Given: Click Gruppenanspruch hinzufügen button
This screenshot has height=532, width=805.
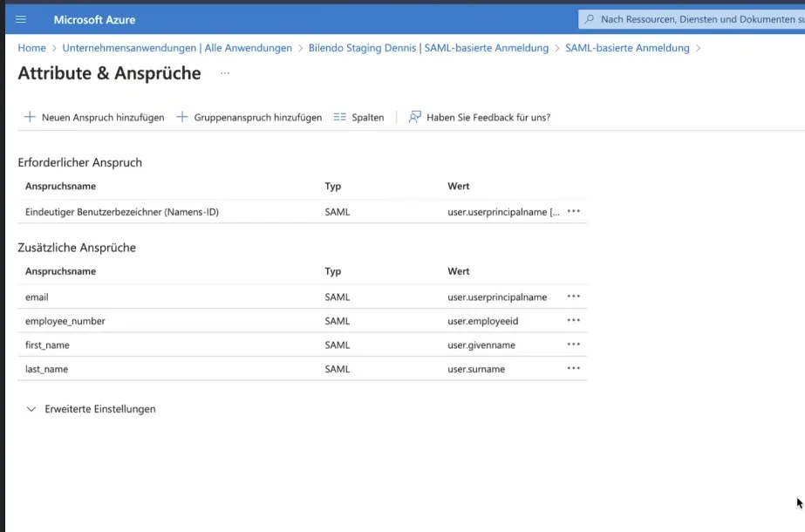Looking at the screenshot, I should (249, 117).
